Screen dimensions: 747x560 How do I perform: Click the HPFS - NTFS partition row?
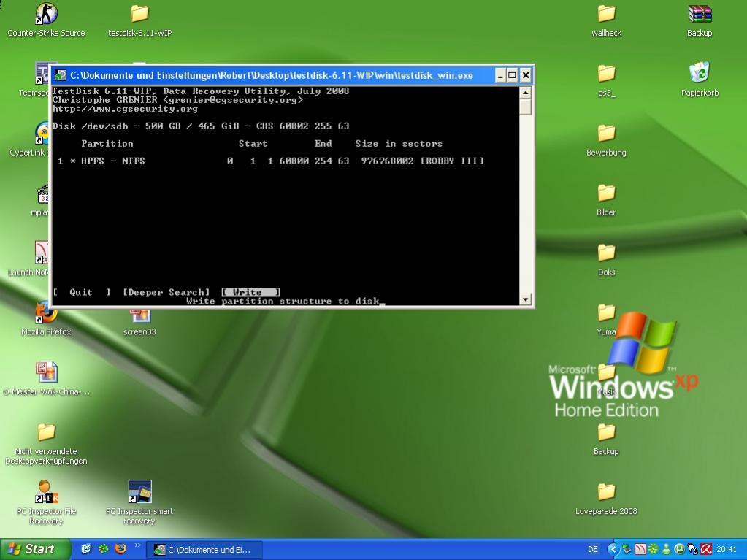pos(271,161)
